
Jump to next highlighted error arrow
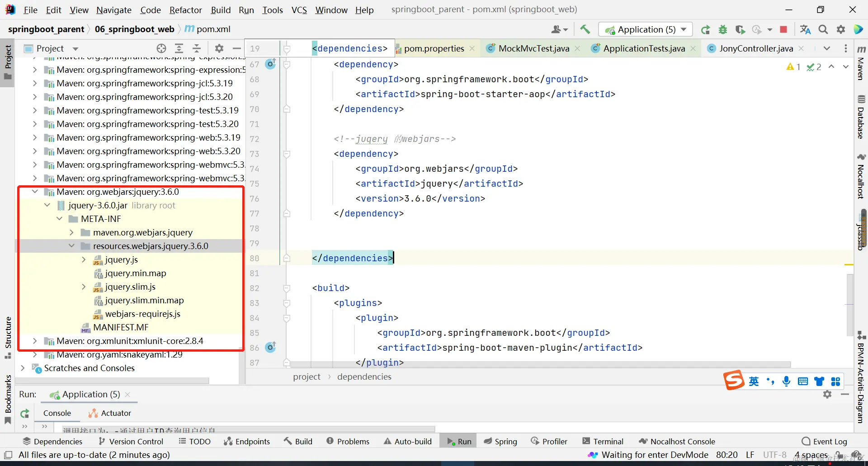[x=846, y=67]
